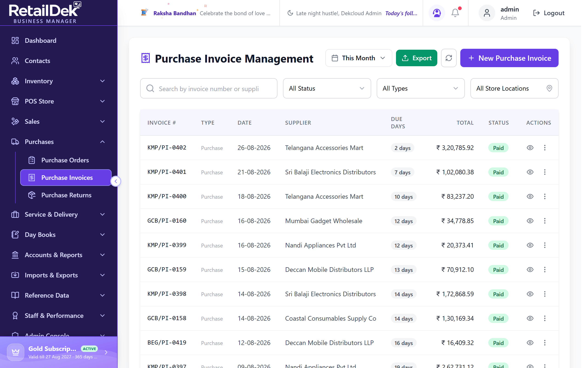The width and height of the screenshot is (588, 368).
Task: Open Purchase Returns submenu item
Action: coord(66,195)
